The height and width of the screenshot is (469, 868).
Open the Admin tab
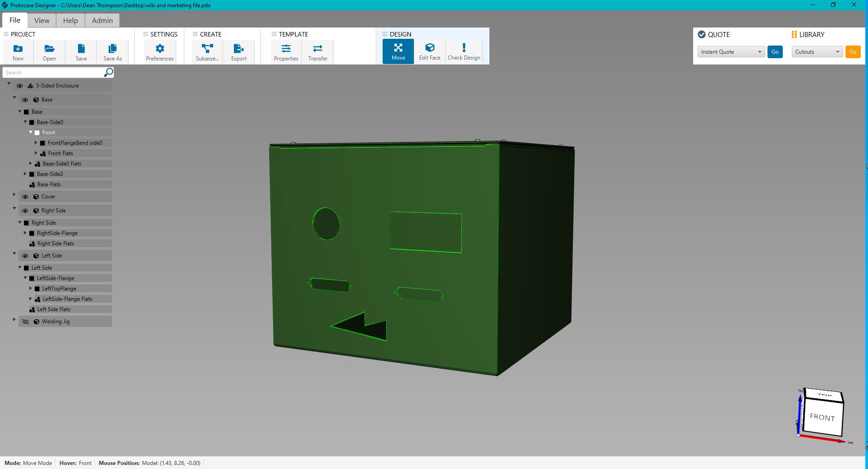pyautogui.click(x=102, y=20)
